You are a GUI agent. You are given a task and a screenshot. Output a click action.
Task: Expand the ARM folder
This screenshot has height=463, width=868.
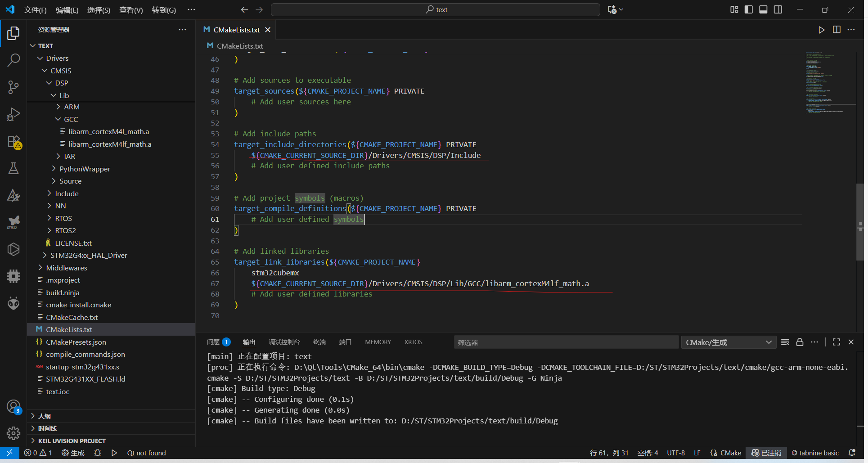[72, 107]
